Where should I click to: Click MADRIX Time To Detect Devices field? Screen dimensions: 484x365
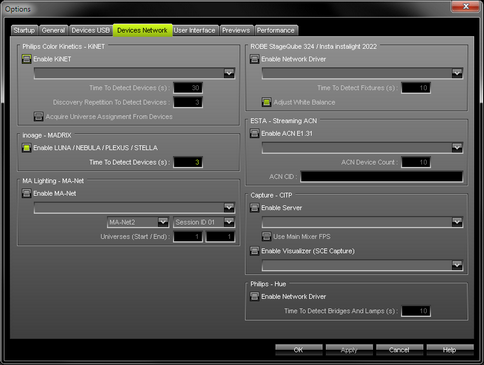188,162
